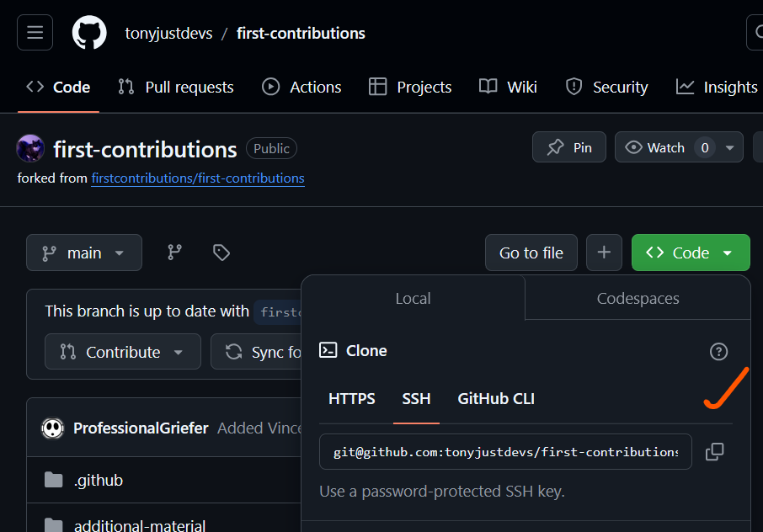Image resolution: width=763 pixels, height=532 pixels.
Task: Switch to the Code tab
Action: coord(58,87)
